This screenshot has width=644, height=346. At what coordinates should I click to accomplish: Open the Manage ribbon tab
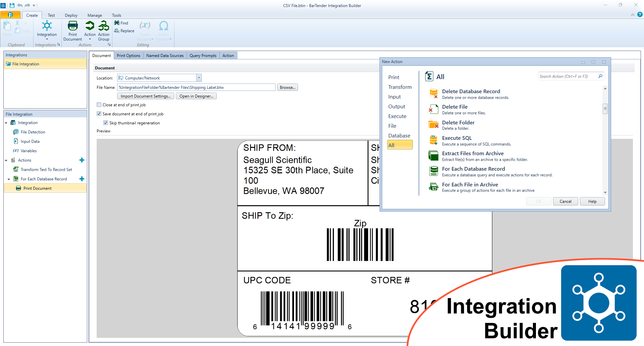(95, 15)
